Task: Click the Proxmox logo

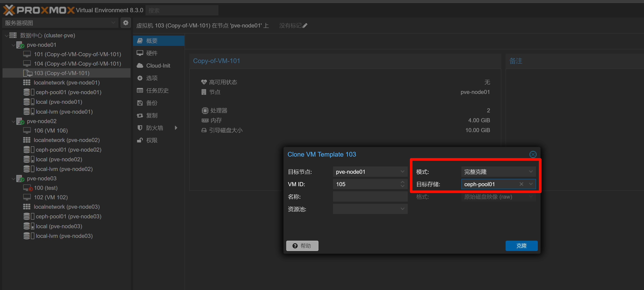Action: [x=39, y=10]
